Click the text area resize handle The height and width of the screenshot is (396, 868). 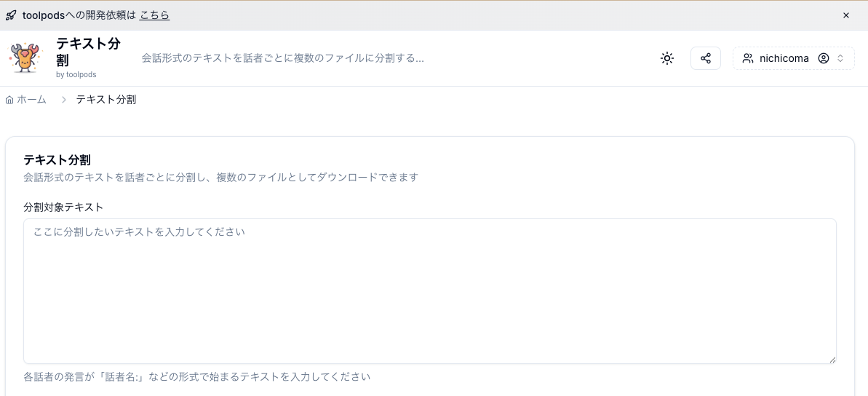coord(832,360)
